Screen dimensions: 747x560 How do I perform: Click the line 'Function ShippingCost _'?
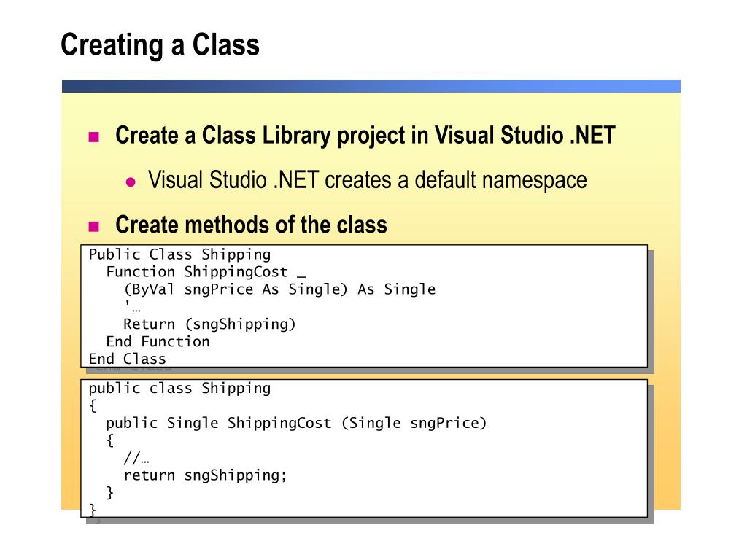pyautogui.click(x=206, y=272)
